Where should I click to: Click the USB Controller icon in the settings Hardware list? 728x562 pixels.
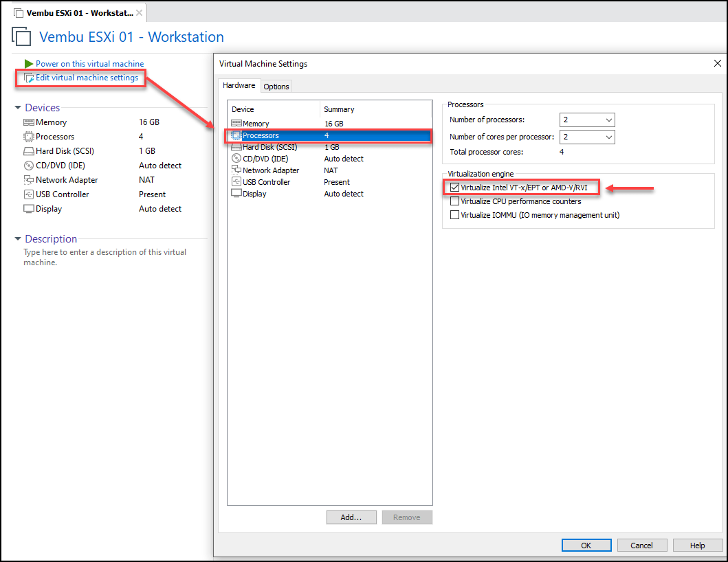coord(236,182)
